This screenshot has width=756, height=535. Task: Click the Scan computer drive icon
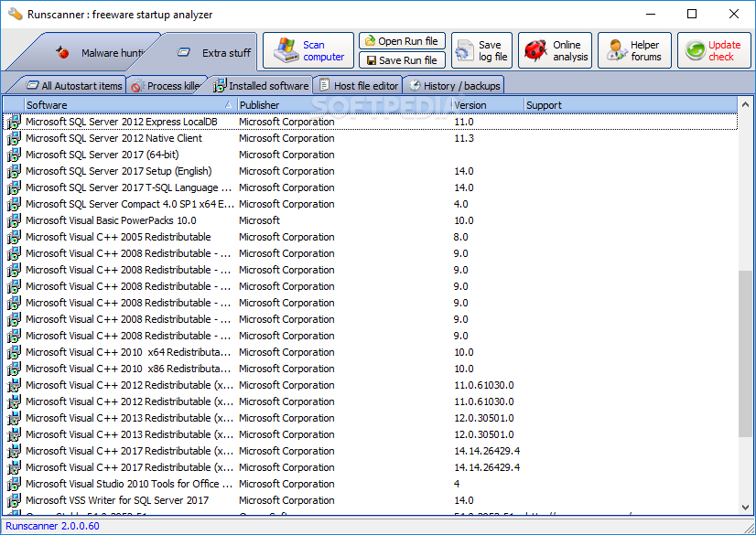pyautogui.click(x=286, y=50)
